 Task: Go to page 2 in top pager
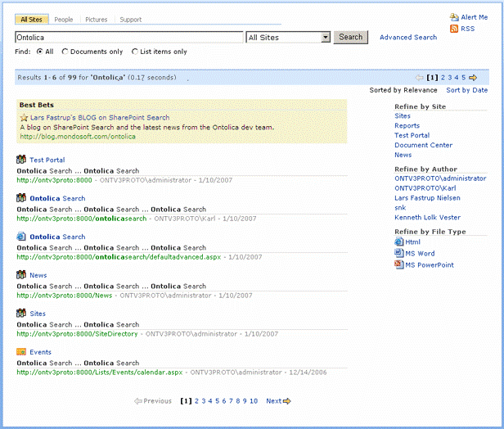[x=443, y=78]
